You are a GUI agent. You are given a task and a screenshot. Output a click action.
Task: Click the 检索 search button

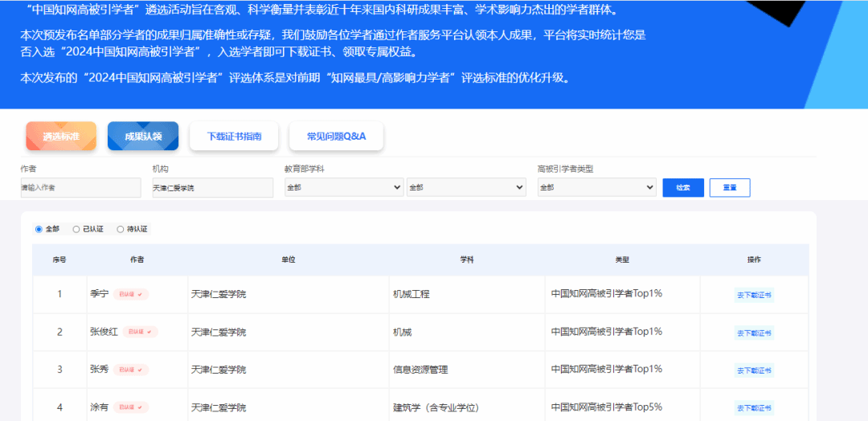coord(683,187)
